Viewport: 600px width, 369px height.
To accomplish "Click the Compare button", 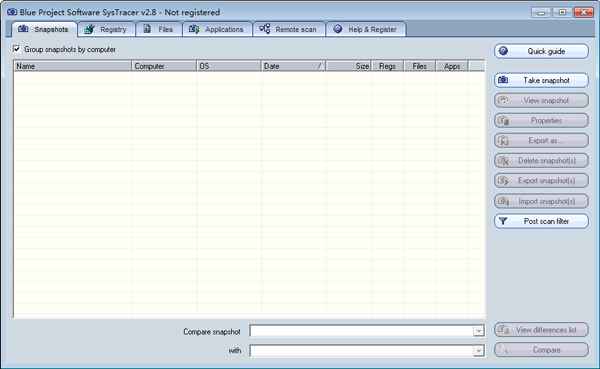I will pos(541,350).
